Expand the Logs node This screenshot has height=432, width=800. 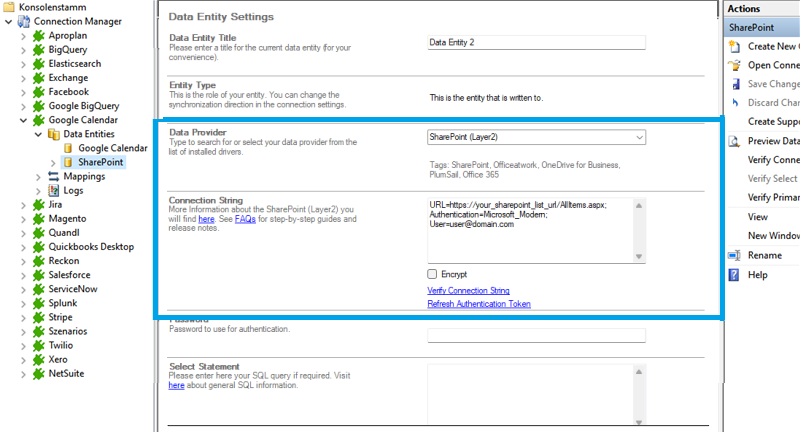click(x=38, y=191)
